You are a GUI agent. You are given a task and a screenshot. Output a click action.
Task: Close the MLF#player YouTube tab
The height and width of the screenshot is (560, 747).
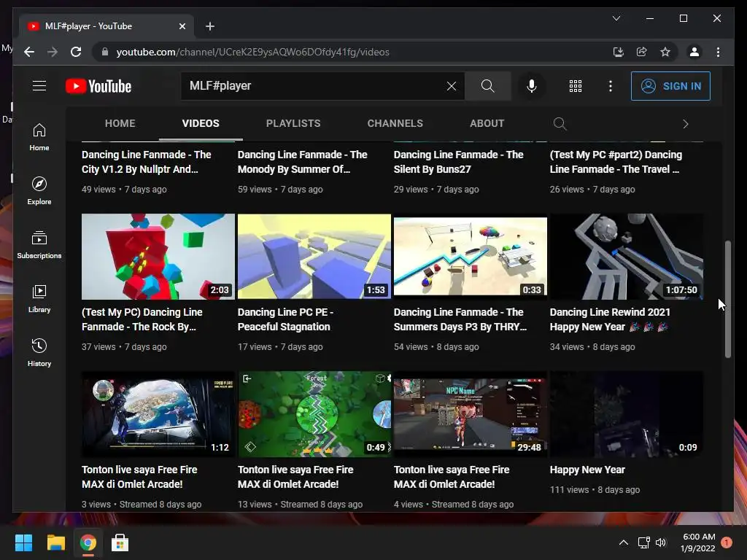tap(182, 26)
